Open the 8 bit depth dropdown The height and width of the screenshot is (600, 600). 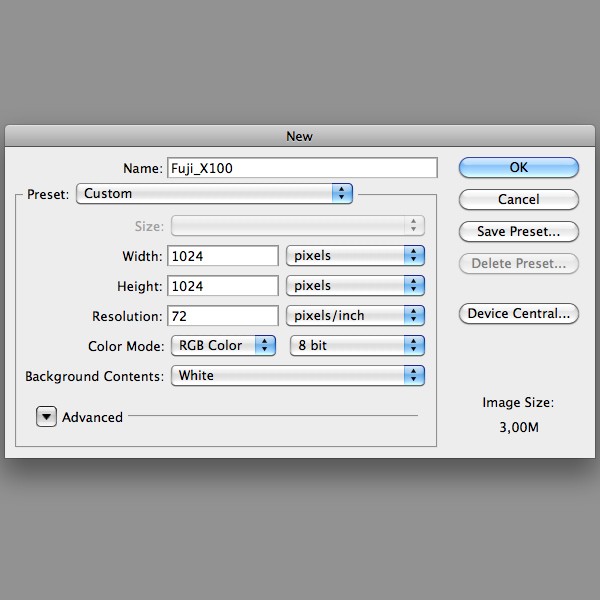point(357,346)
